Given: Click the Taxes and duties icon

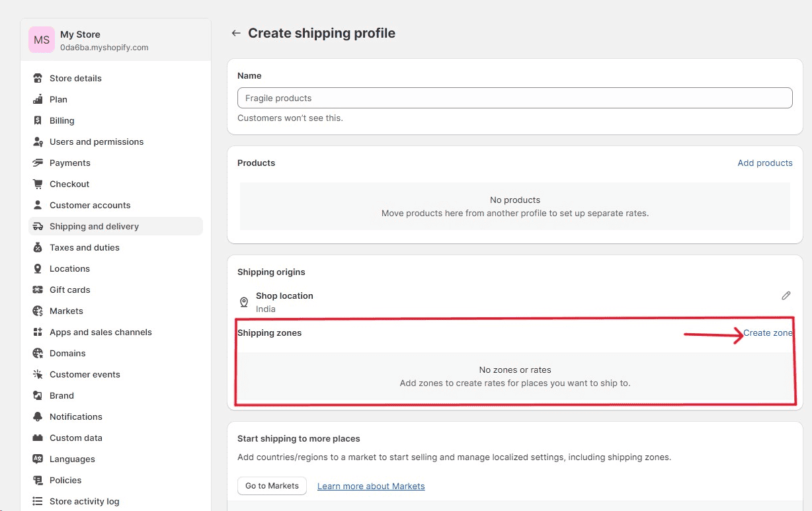Looking at the screenshot, I should point(38,247).
